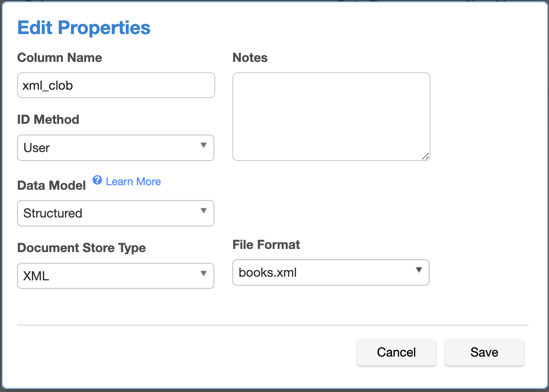
Task: Click the Column Name label
Action: point(60,58)
